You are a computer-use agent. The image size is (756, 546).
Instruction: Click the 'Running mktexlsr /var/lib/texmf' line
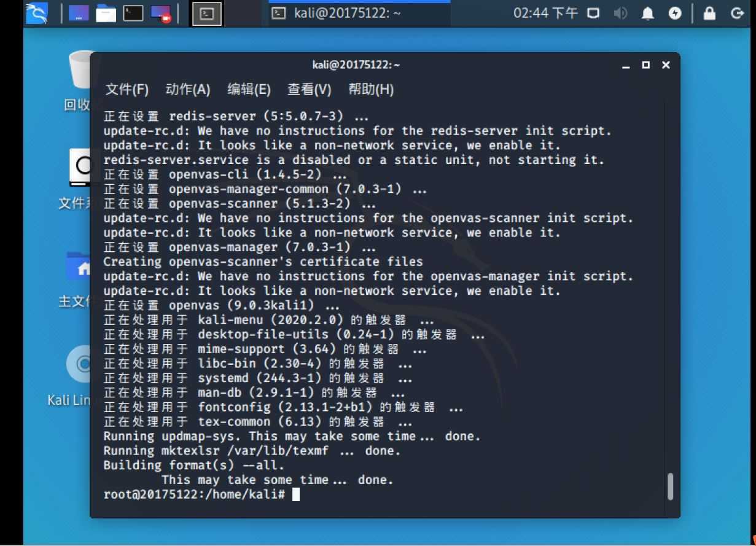[252, 451]
